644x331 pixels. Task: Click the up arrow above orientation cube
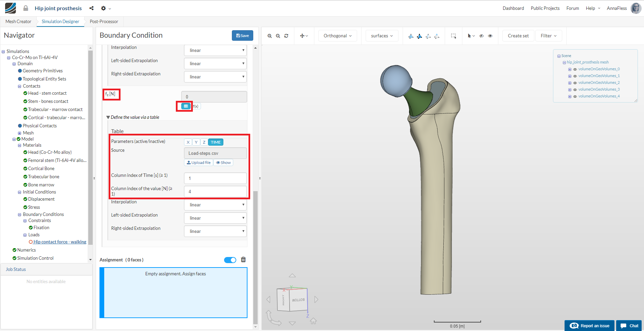point(292,275)
